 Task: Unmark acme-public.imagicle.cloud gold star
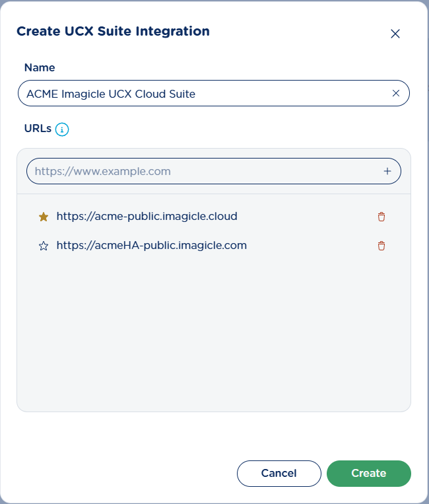(44, 217)
